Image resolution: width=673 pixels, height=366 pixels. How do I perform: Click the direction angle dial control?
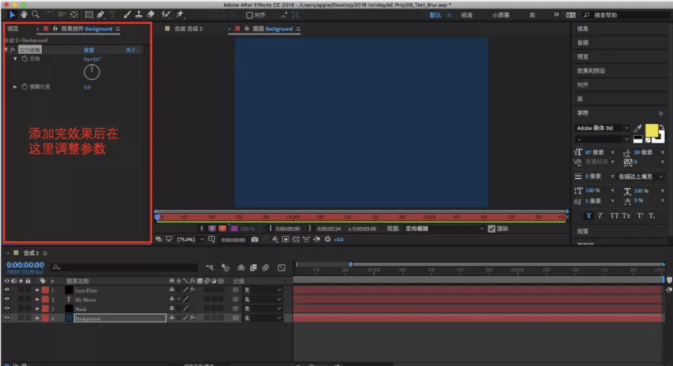point(92,72)
